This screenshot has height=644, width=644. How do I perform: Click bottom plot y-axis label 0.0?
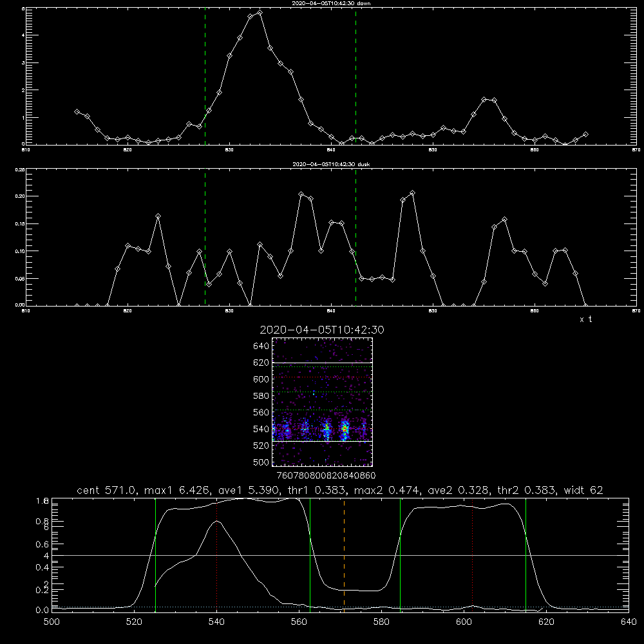[x=43, y=610]
